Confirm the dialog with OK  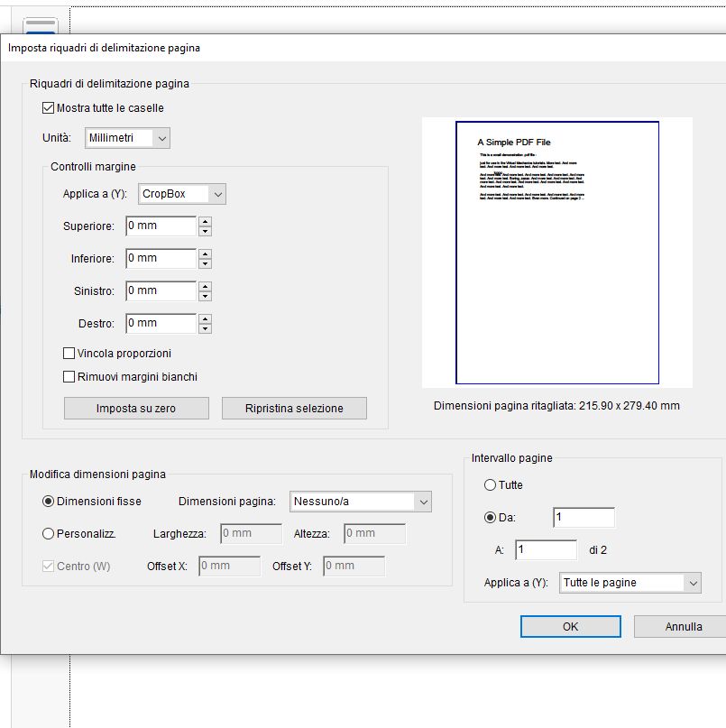[x=570, y=626]
